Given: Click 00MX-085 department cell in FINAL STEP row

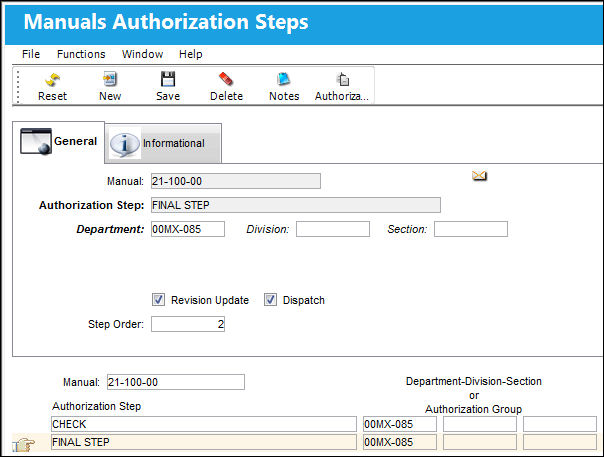Looking at the screenshot, I should coord(400,442).
